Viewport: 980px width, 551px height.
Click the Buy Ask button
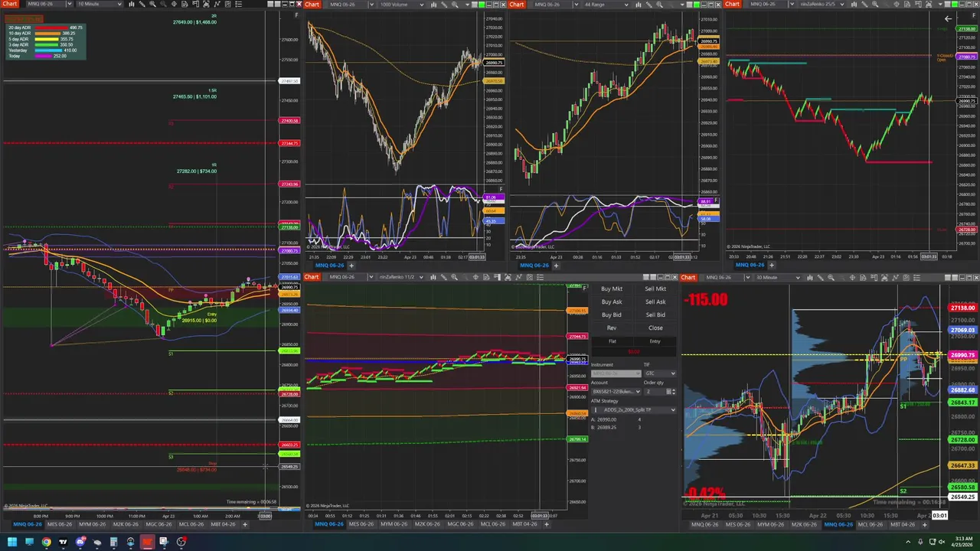[612, 302]
